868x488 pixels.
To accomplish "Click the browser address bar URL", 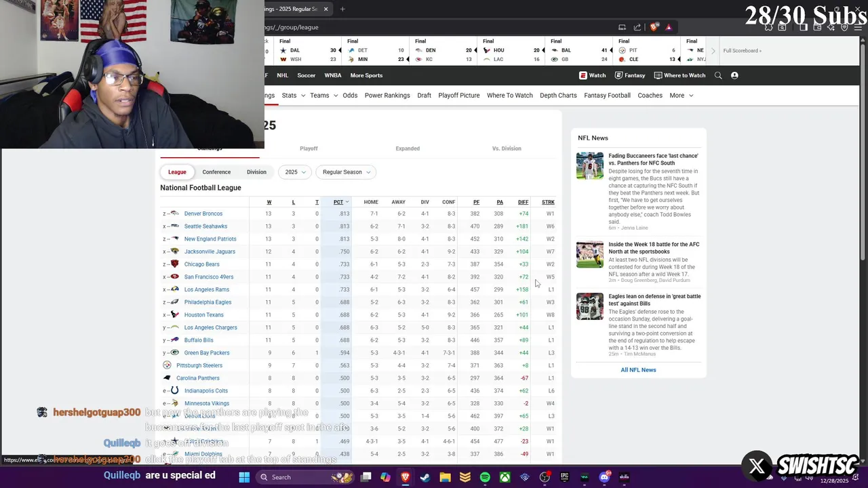I will point(292,27).
